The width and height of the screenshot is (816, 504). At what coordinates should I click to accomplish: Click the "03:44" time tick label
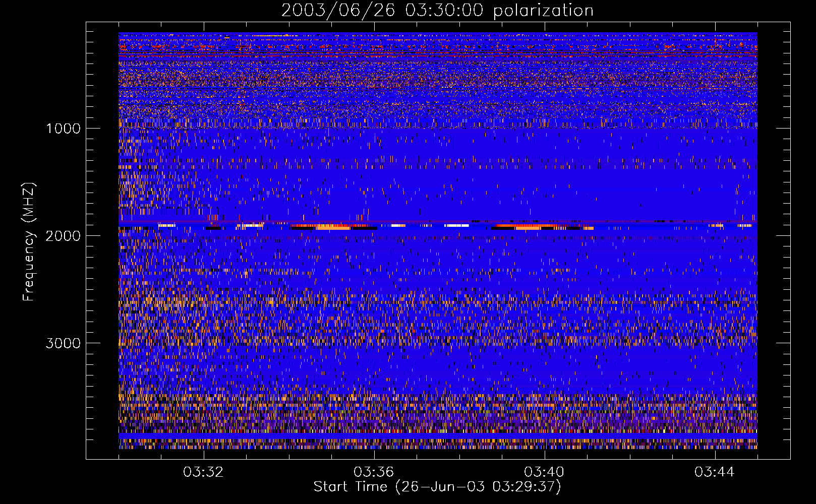[715, 472]
